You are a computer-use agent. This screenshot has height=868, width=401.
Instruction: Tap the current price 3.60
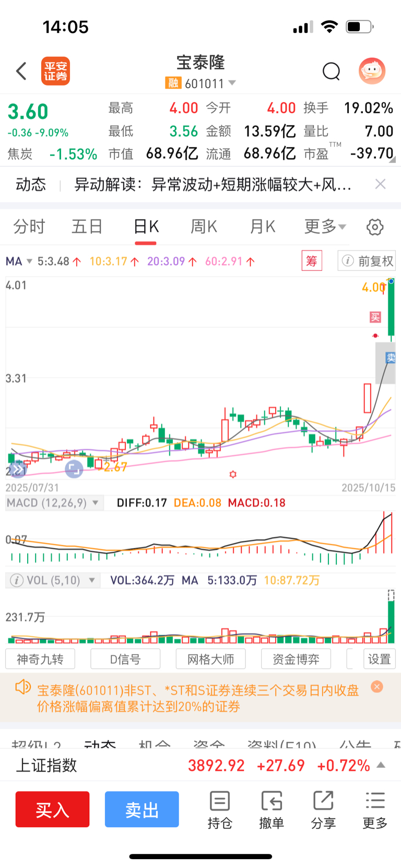tap(28, 112)
